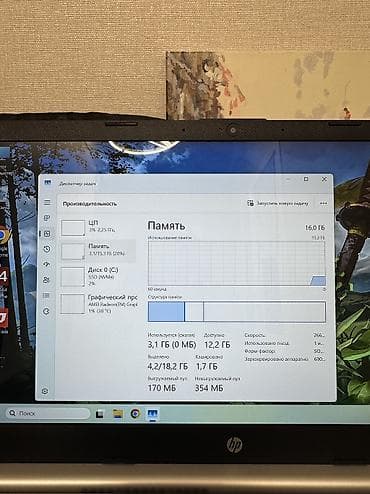Open the Startup apps icon in sidebar

47,264
